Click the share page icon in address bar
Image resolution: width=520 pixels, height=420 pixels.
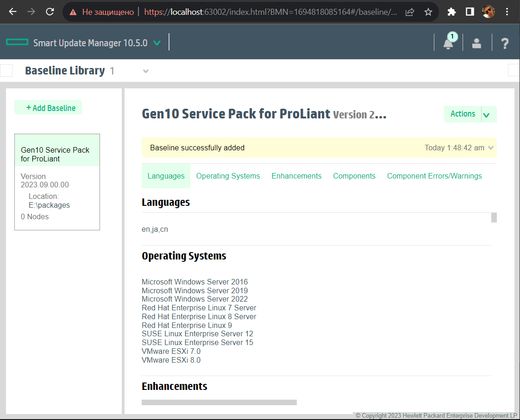coord(410,12)
